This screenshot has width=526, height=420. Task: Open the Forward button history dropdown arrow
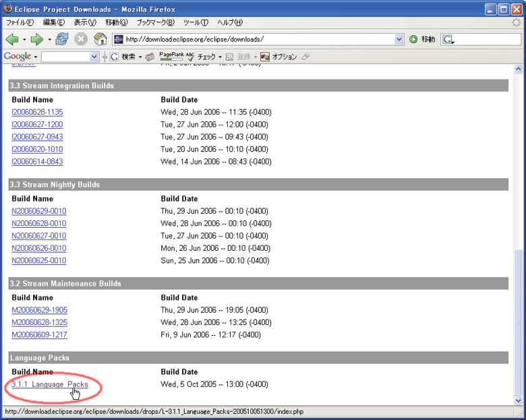(49, 40)
